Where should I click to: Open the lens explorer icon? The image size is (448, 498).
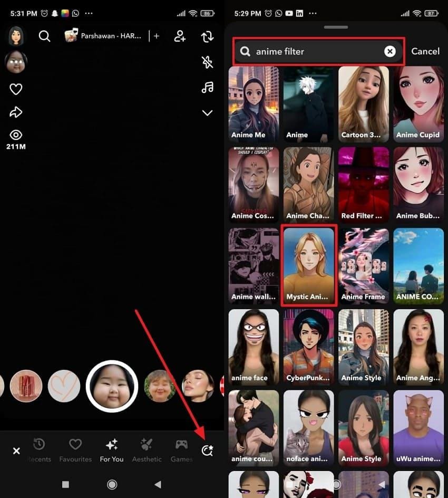(207, 450)
